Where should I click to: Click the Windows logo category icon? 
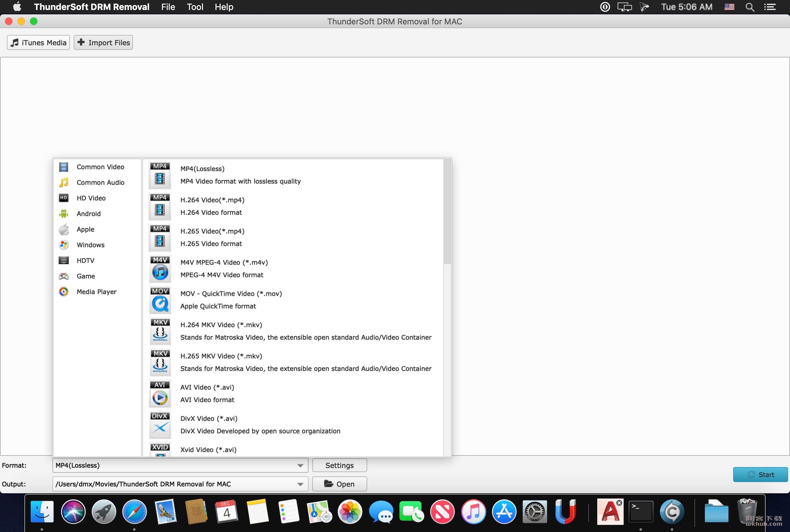(63, 245)
